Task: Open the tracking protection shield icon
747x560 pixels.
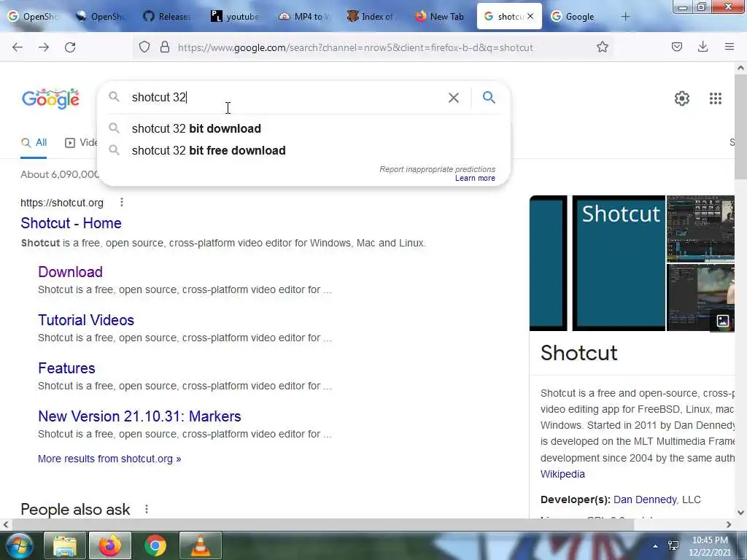Action: [144, 47]
